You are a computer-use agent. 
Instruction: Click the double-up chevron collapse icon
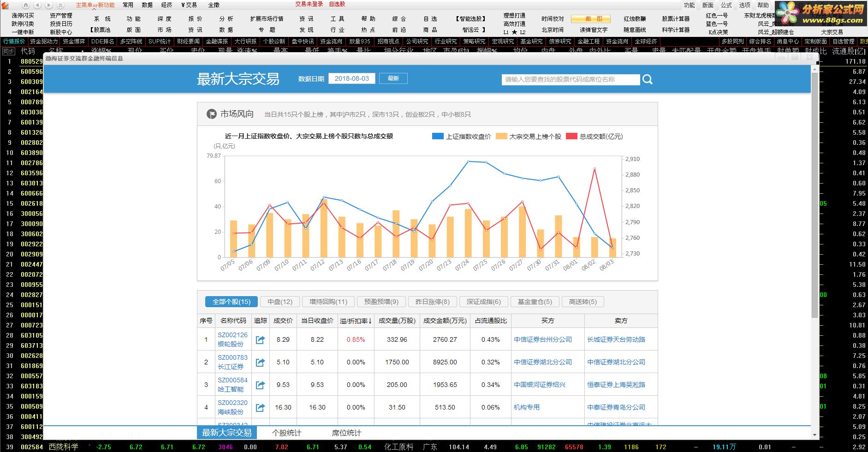click(x=60, y=5)
